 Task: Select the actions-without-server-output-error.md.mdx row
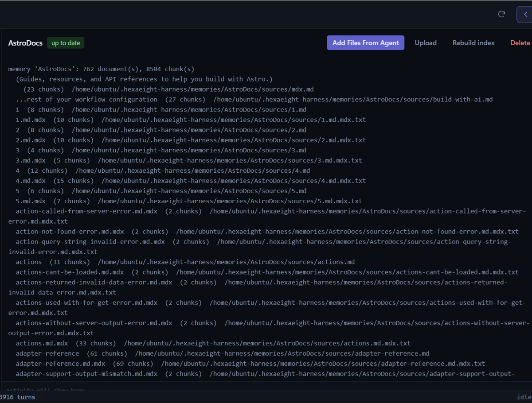269,329
